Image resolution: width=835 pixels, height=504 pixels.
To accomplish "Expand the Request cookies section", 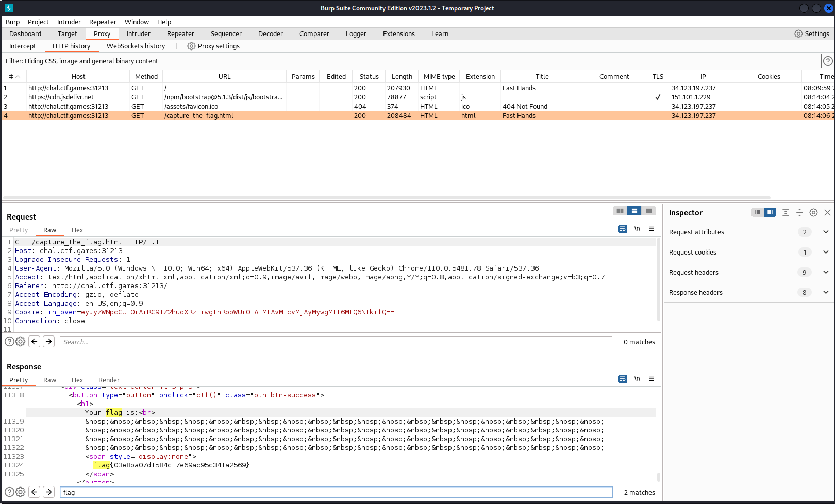I will click(x=826, y=252).
